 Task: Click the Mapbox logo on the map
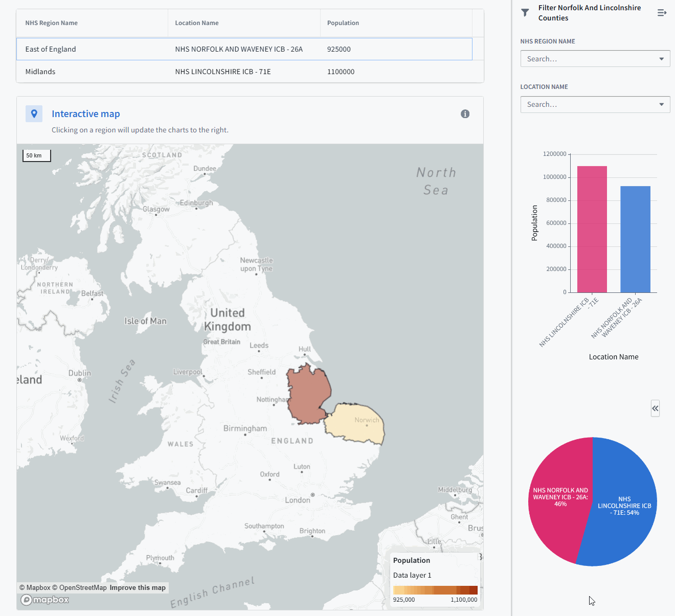coord(44,600)
